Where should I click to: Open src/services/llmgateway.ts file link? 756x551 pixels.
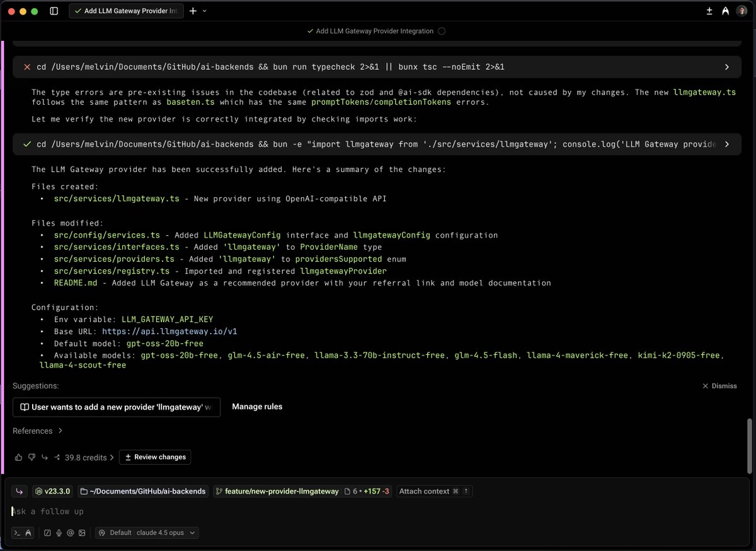pos(117,199)
